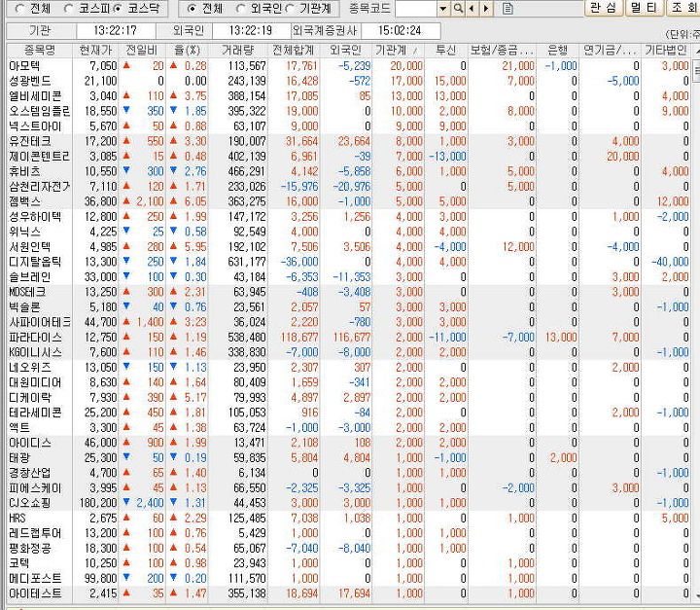Screen dimensions: 700x610
Task: Select the 삼천리자전거 stock row name
Action: [39, 187]
